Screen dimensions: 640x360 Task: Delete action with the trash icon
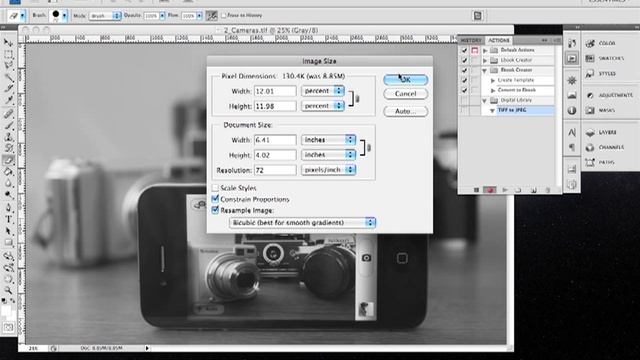[x=548, y=190]
